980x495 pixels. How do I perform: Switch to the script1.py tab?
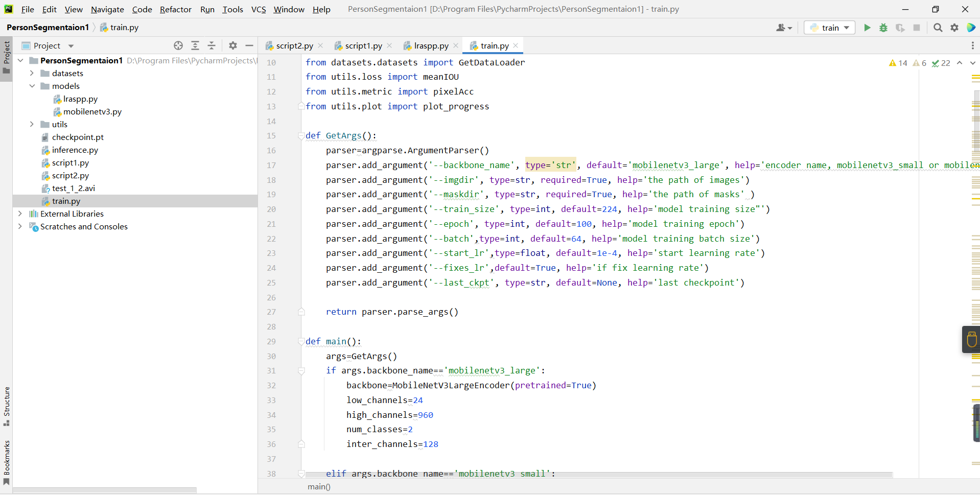pyautogui.click(x=363, y=45)
